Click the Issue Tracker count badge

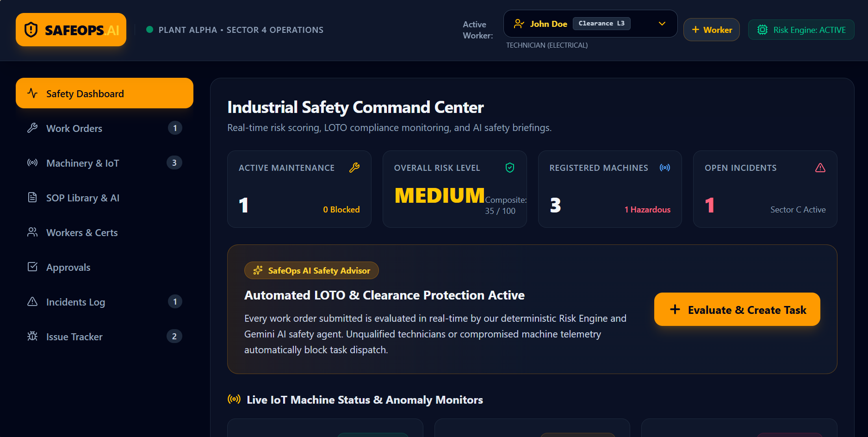pyautogui.click(x=174, y=336)
